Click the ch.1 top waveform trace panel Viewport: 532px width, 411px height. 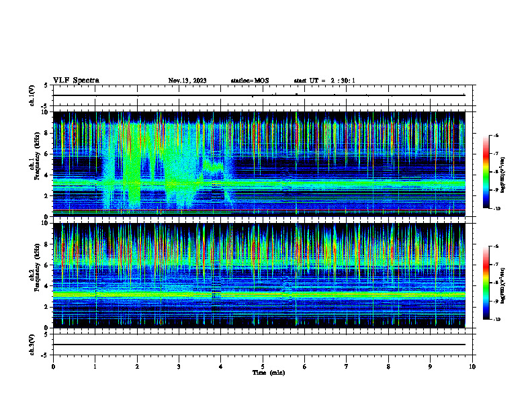263,95
